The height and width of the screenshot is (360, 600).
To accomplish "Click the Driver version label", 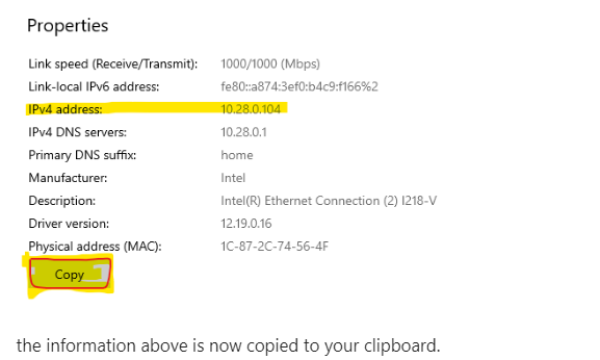I will (69, 224).
